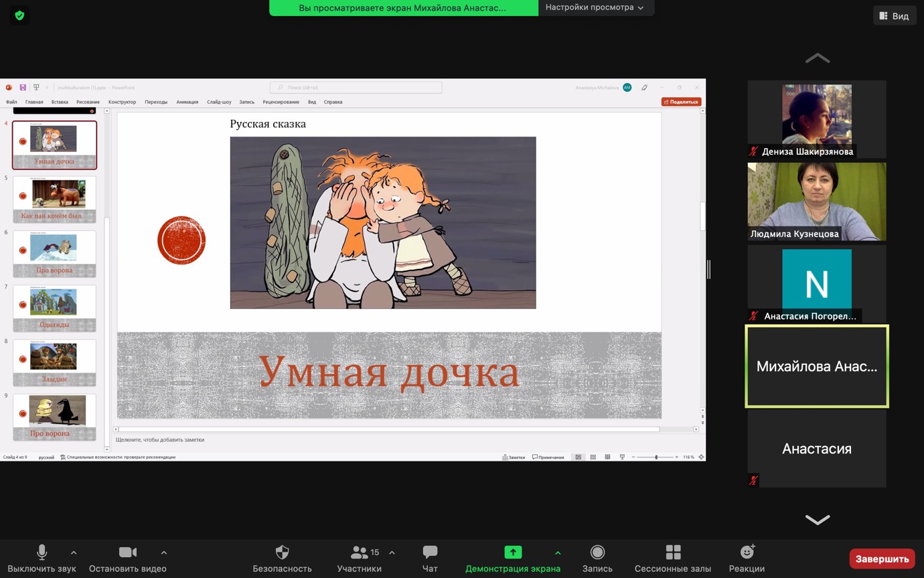Zoom in with the plus in PowerPoint status bar

tap(676, 457)
